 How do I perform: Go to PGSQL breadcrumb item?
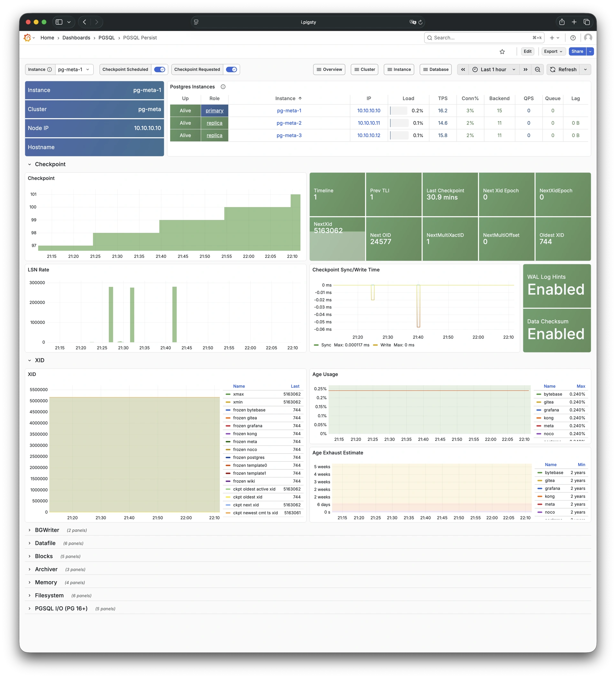point(107,38)
